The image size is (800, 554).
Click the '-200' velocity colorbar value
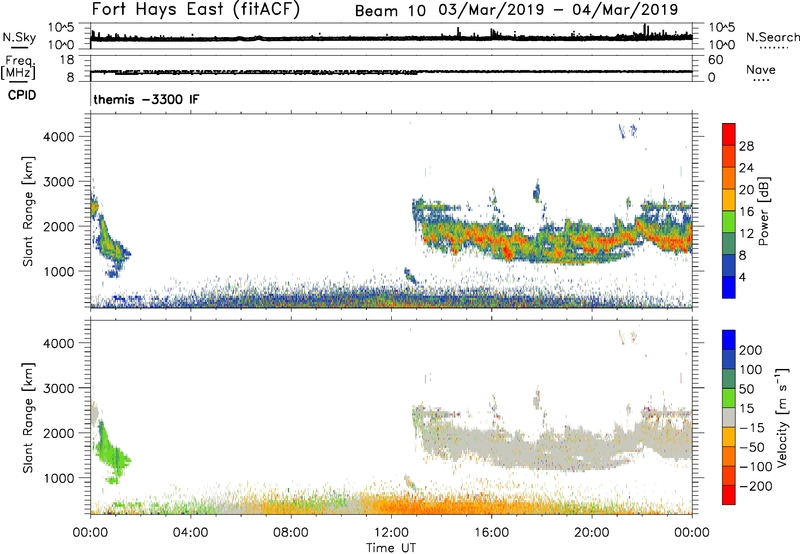click(756, 486)
